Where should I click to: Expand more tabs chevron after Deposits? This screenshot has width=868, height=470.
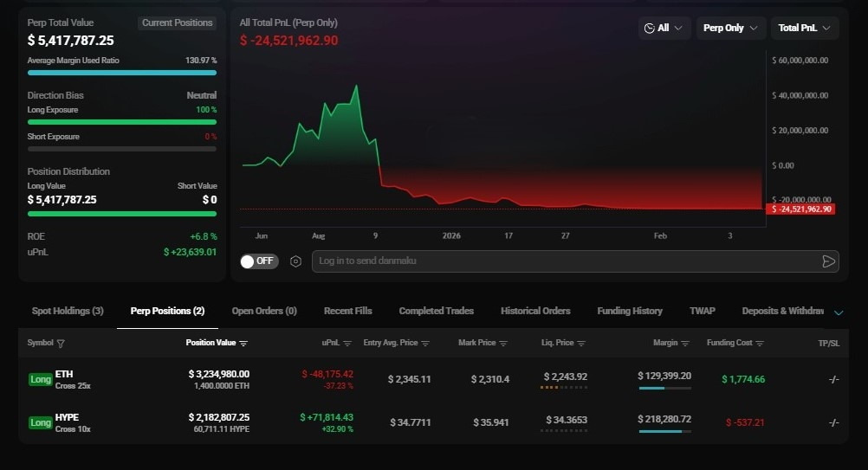(839, 312)
